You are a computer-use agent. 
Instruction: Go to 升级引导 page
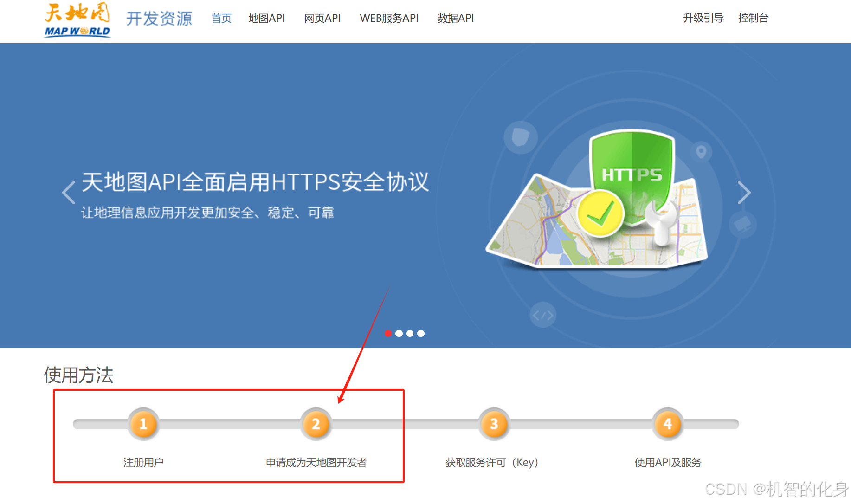tap(703, 18)
